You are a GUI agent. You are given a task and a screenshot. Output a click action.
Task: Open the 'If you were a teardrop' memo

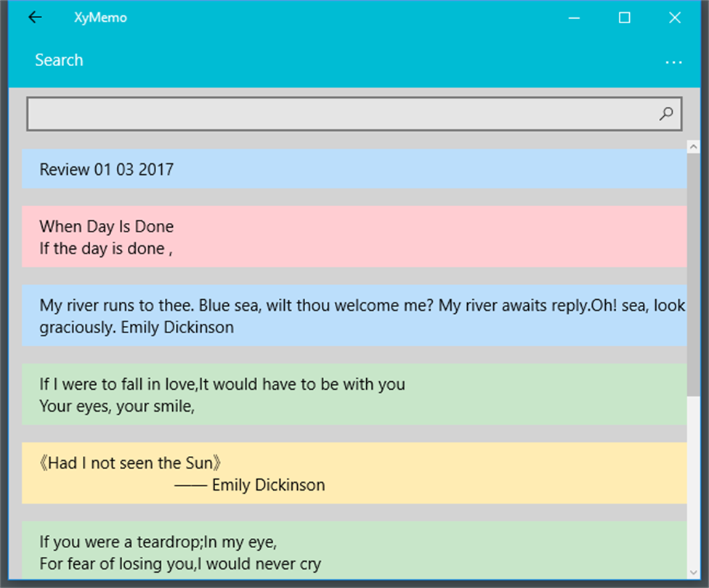pyautogui.click(x=354, y=550)
